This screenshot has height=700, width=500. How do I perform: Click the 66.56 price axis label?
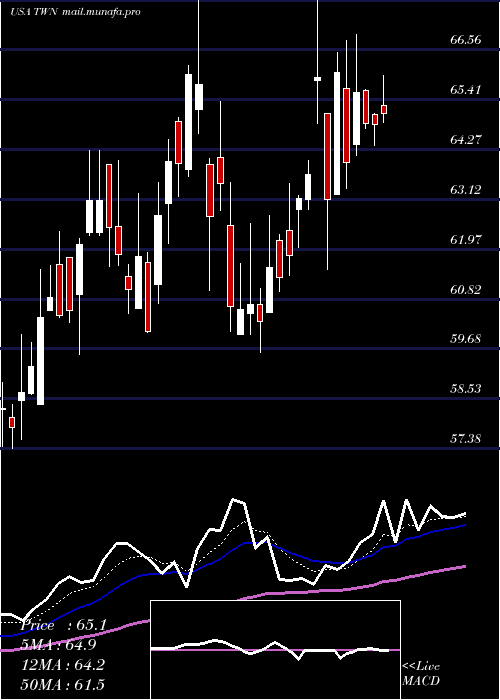click(x=466, y=39)
